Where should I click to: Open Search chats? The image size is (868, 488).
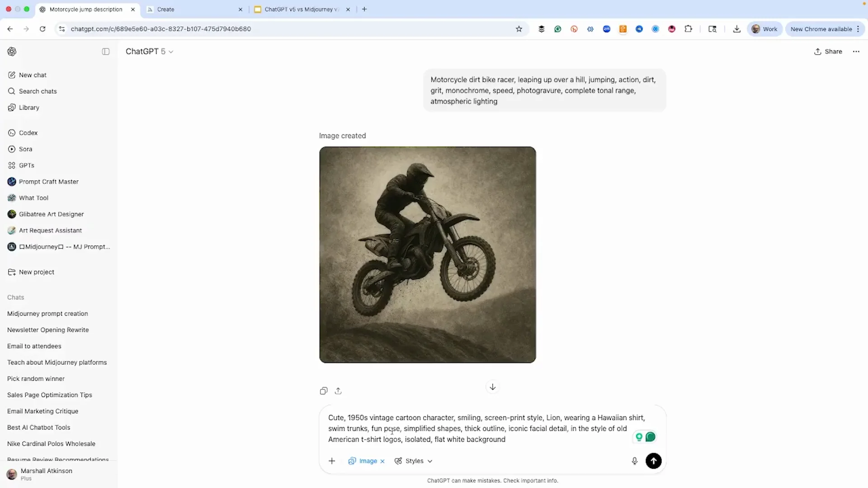tap(37, 91)
